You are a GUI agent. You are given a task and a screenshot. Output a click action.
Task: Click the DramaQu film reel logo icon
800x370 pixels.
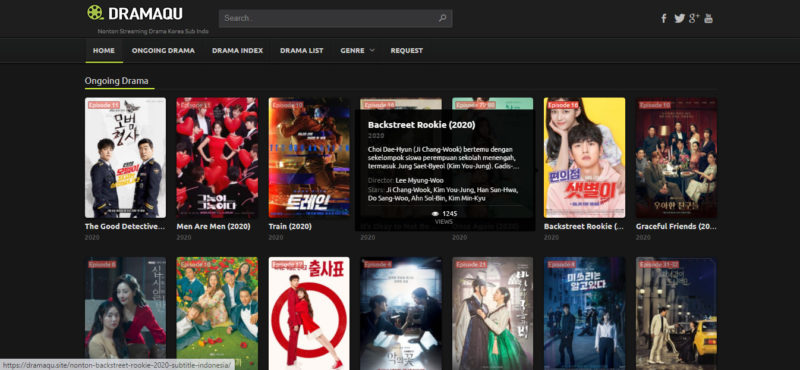pyautogui.click(x=95, y=13)
